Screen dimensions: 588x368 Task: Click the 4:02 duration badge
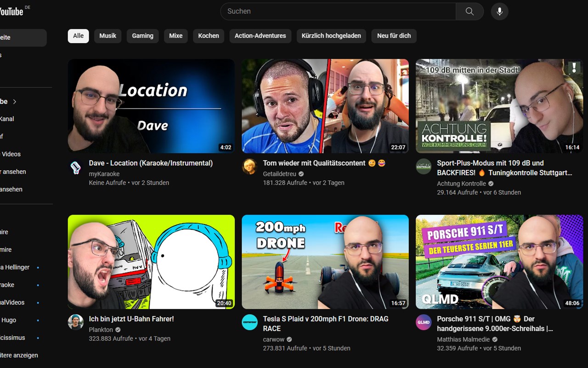(226, 147)
